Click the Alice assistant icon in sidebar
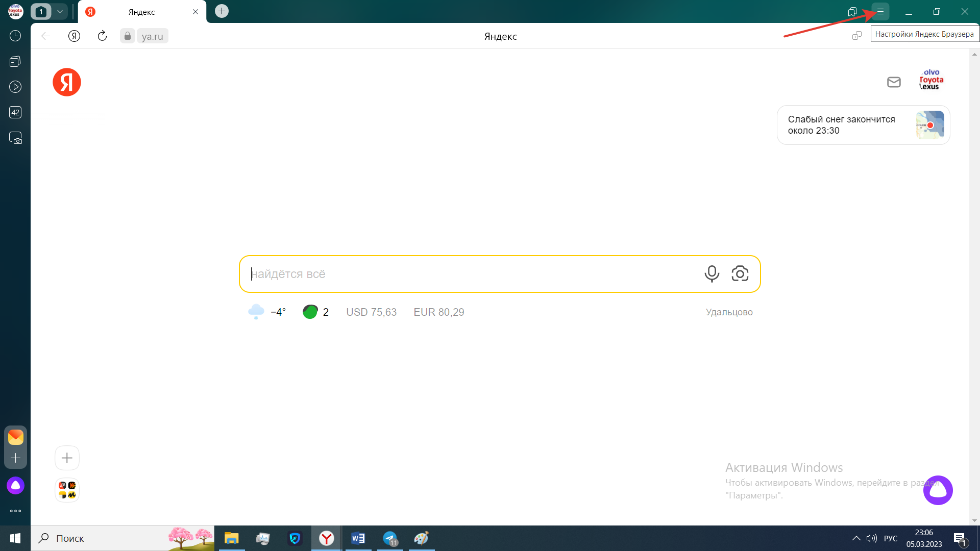 pos(15,485)
